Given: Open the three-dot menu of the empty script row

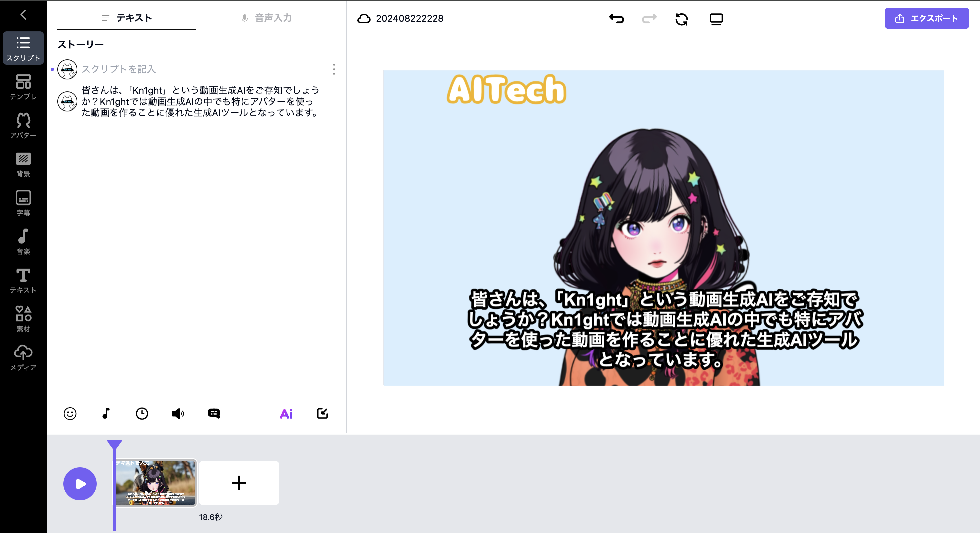Looking at the screenshot, I should tap(334, 69).
